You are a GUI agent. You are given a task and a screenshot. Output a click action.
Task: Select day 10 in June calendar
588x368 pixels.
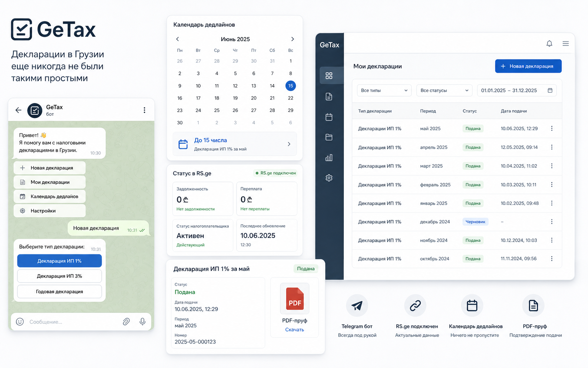pos(198,86)
